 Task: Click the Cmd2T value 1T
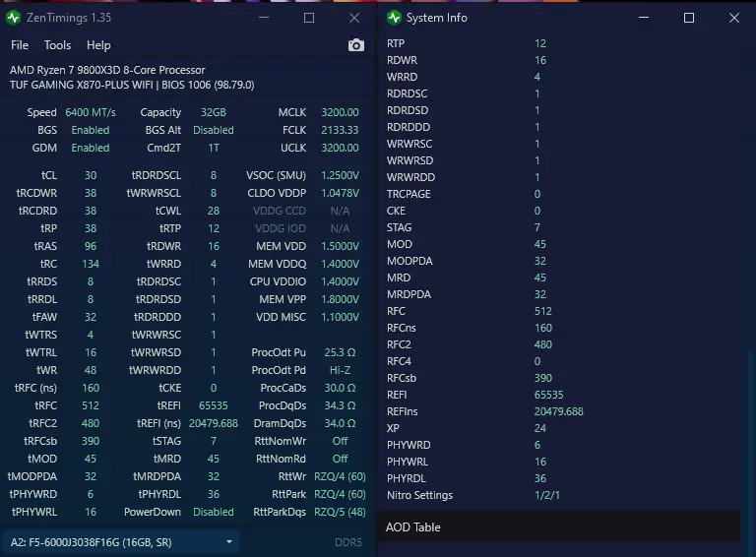pos(213,148)
